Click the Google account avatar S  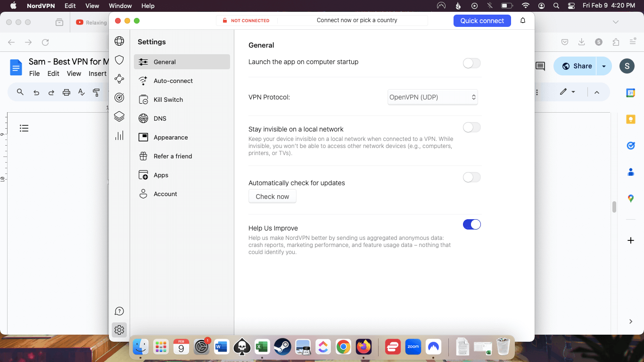[627, 66]
